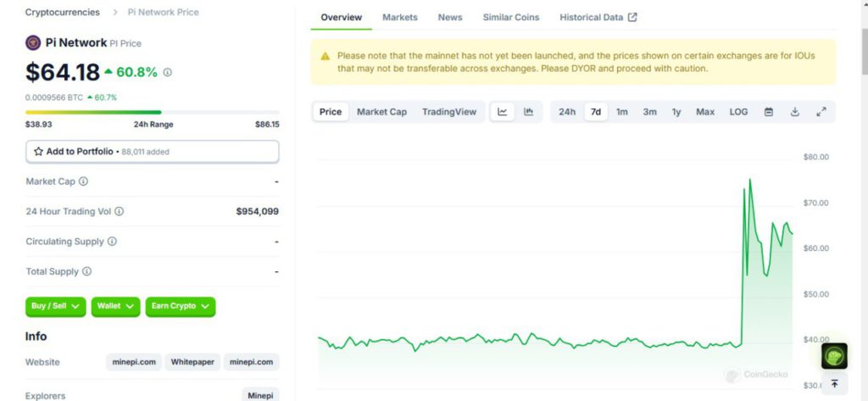868x401 pixels.
Task: Click the 24h price range bar
Action: coord(153,112)
